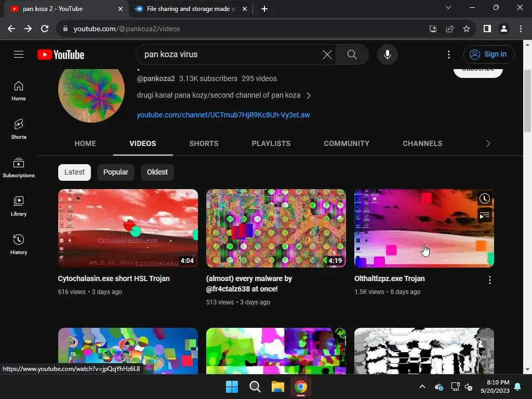Bookmark this page with star icon
Screen dimensions: 532x399
[467, 29]
